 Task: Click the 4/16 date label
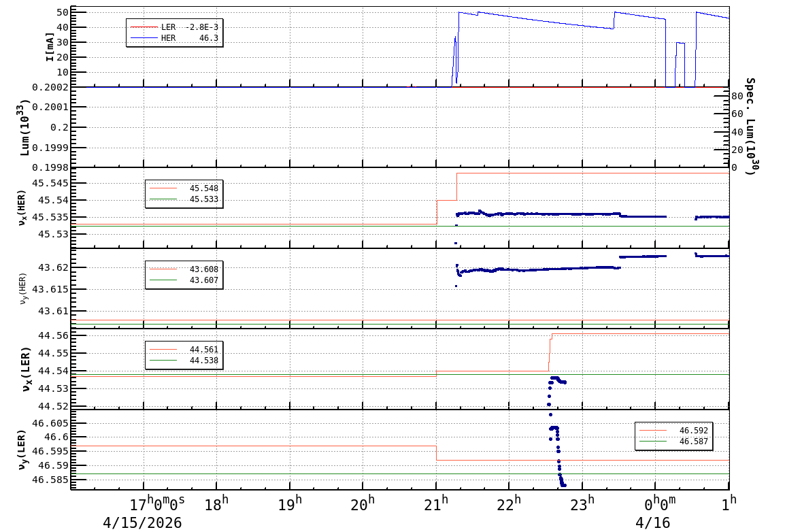pyautogui.click(x=653, y=523)
